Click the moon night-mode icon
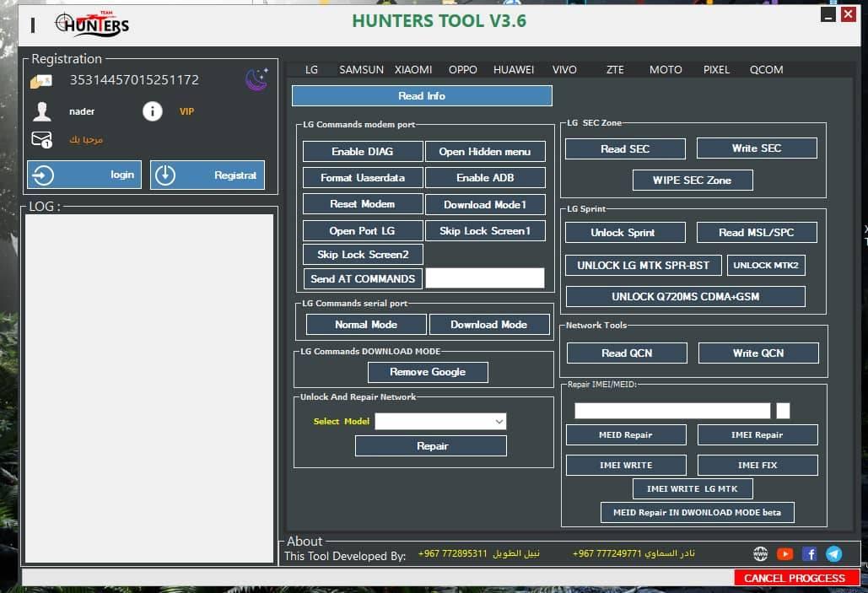Screen dimensions: 868x593 point(256,79)
